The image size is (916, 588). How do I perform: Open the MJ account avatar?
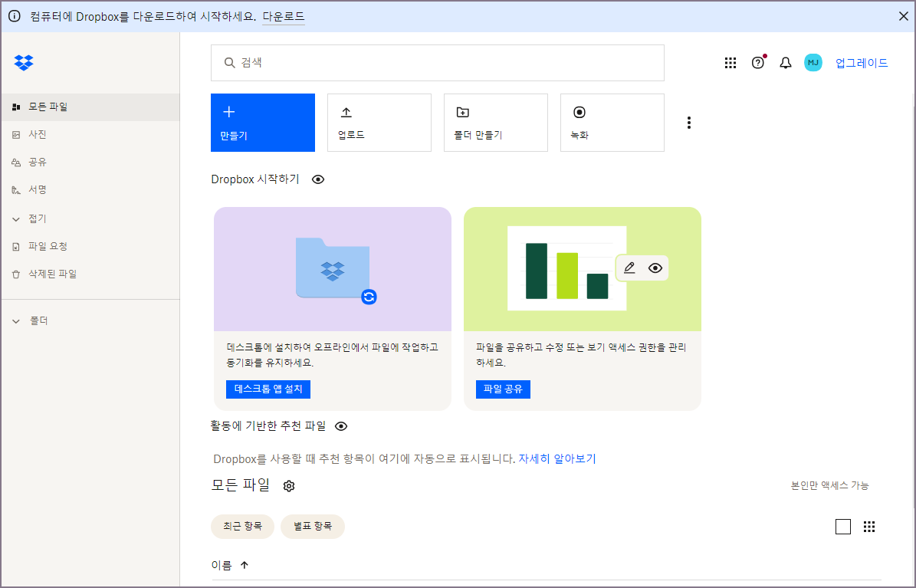813,63
